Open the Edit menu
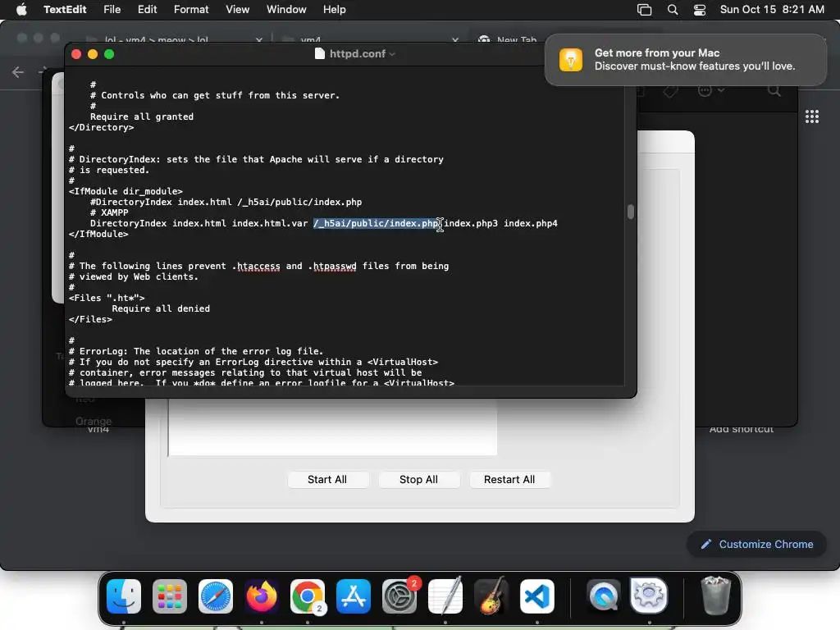Screen dimensions: 840x630 coord(147,10)
